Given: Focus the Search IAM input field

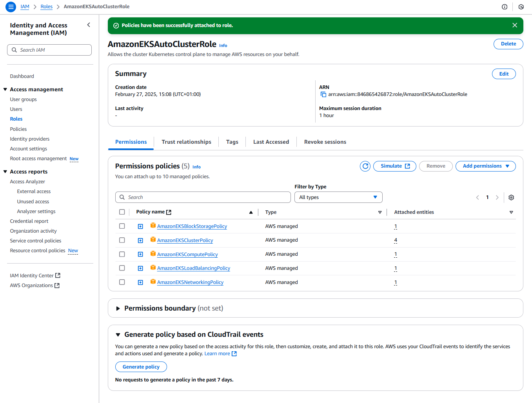Looking at the screenshot, I should (x=49, y=50).
